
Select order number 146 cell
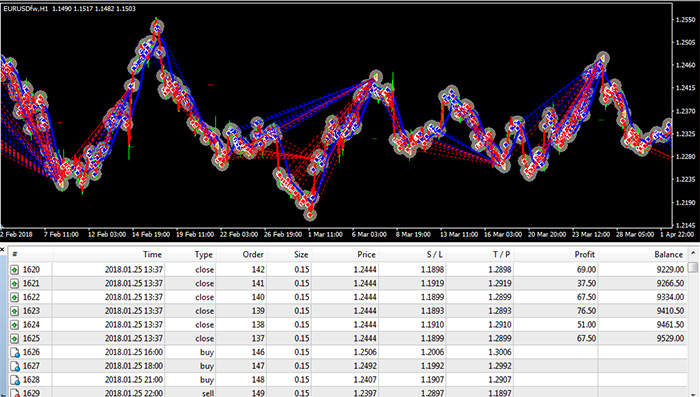(258, 352)
